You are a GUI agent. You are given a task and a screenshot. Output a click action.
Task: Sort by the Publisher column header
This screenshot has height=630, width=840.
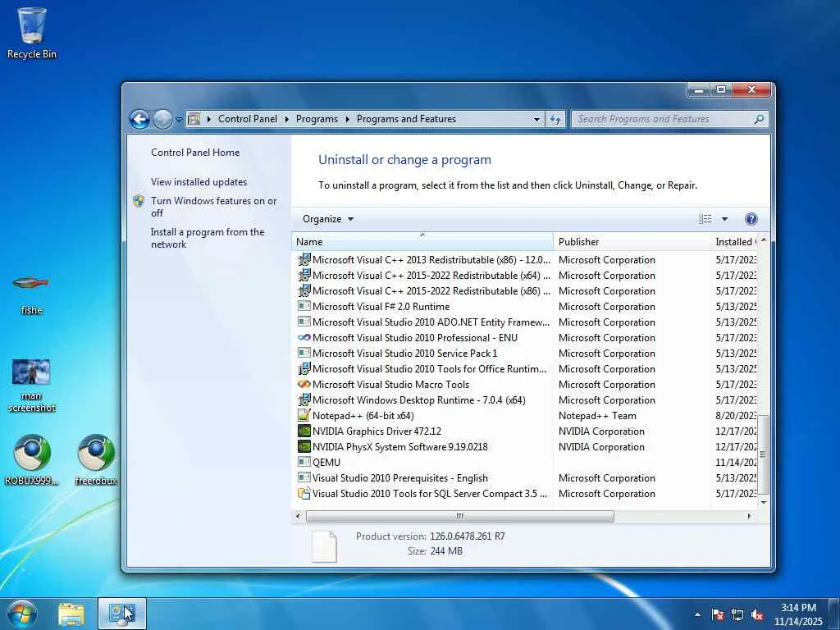pyautogui.click(x=632, y=242)
